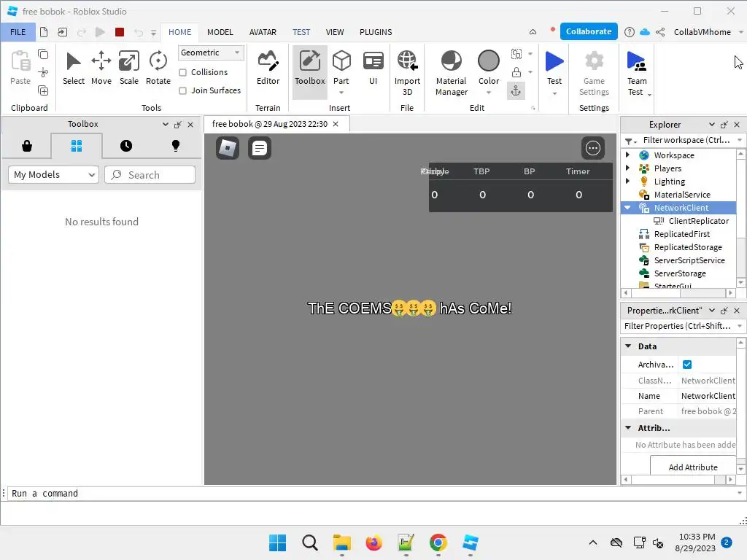
Task: Open the FILE menu
Action: pyautogui.click(x=18, y=32)
